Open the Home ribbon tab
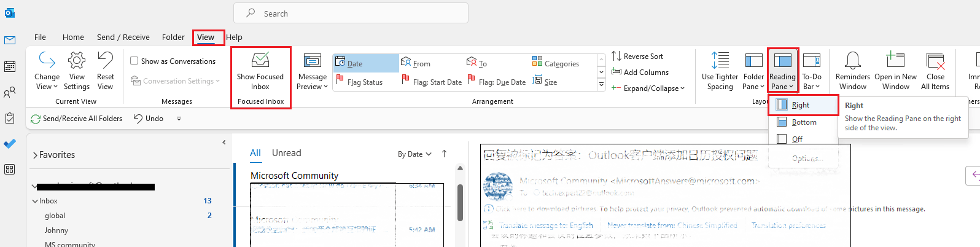 pyautogui.click(x=73, y=37)
